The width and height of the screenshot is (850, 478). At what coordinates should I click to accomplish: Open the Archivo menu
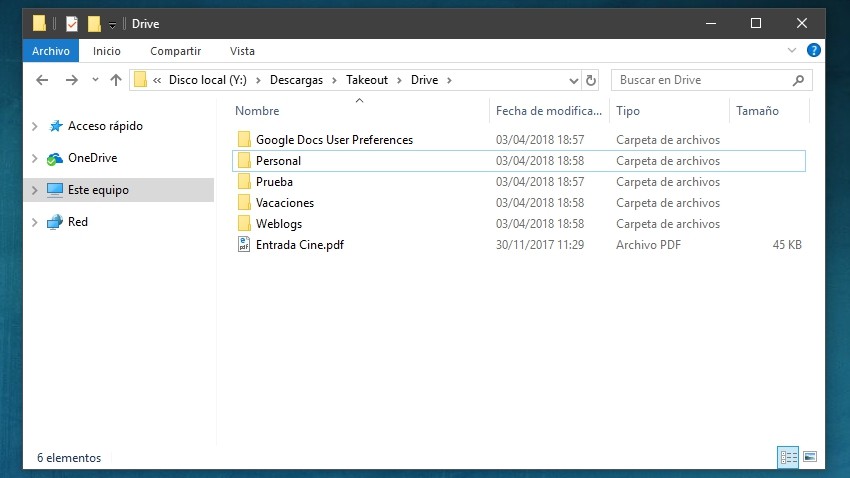point(51,51)
